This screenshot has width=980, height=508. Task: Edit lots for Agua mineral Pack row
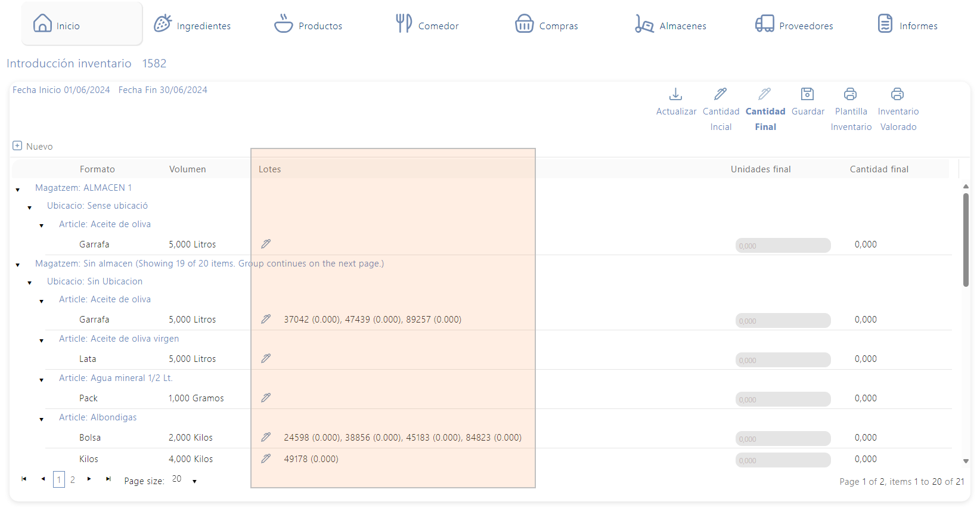(266, 398)
